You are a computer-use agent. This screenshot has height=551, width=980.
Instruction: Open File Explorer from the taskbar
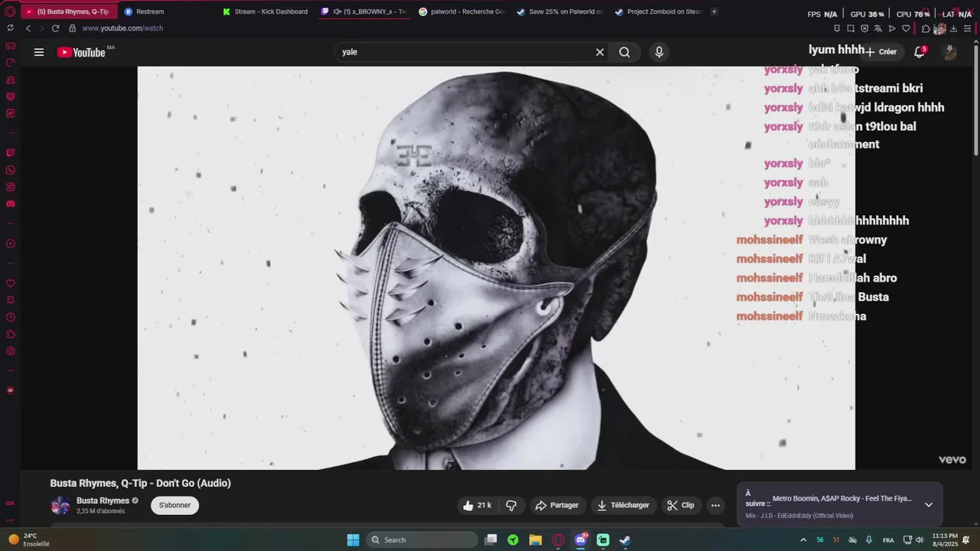click(535, 540)
